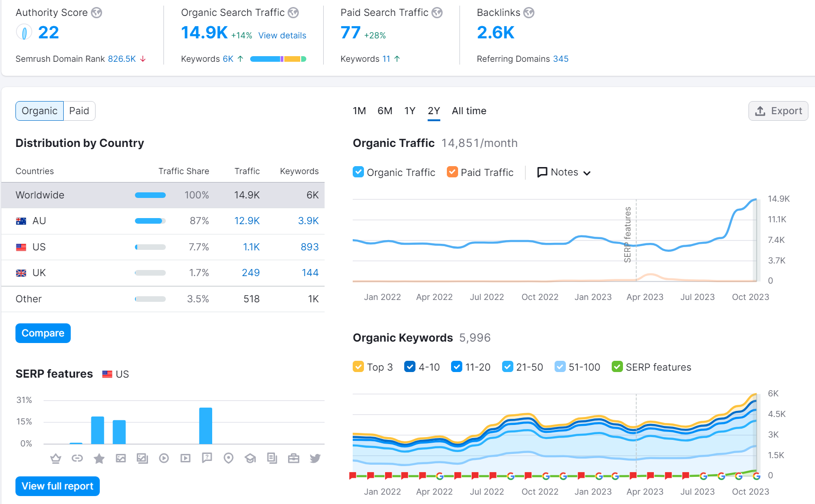Click the organic keywords distribution color bar
This screenshot has width=815, height=504.
[278, 59]
